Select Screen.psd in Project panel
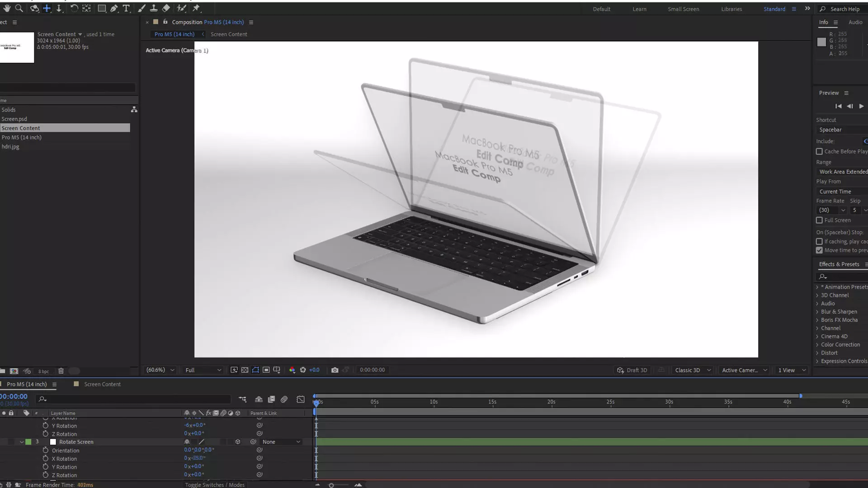Viewport: 868px width, 488px height. (x=14, y=119)
